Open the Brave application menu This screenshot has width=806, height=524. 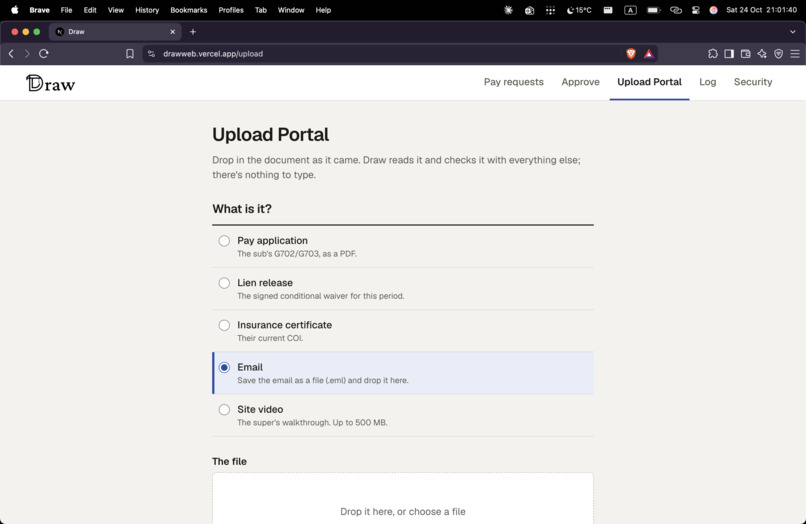[40, 10]
